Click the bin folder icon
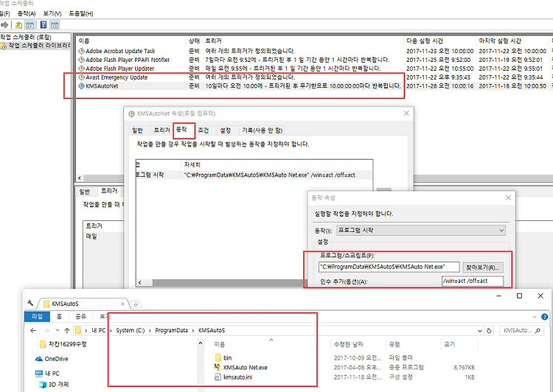The height and width of the screenshot is (392, 553). coord(218,357)
